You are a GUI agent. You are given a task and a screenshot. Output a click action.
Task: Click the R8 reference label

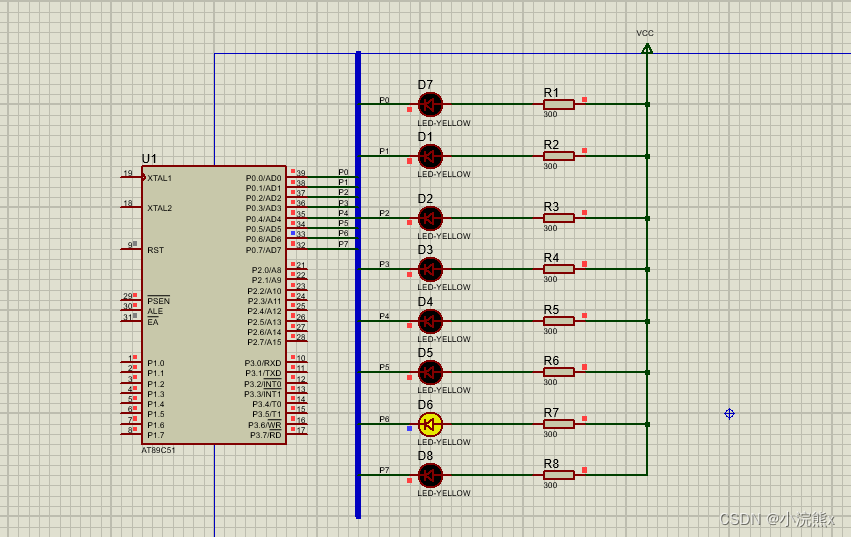coord(551,464)
